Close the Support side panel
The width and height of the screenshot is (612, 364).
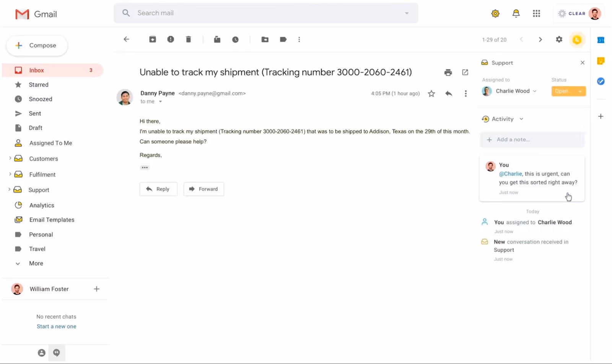583,63
